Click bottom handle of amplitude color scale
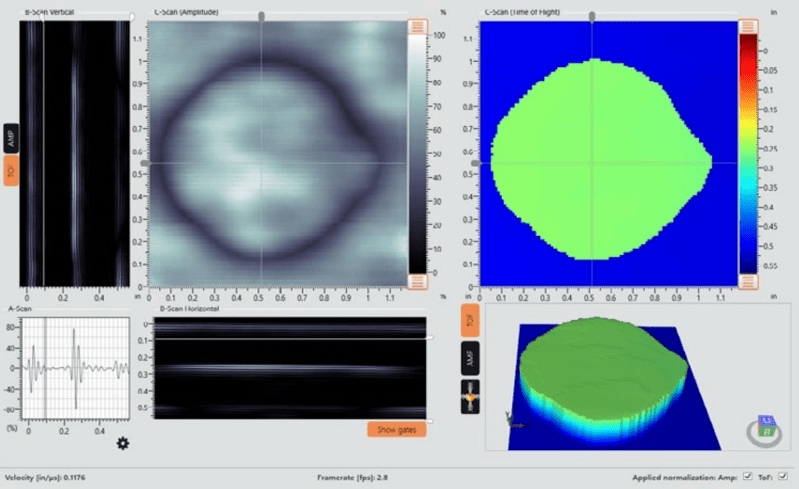This screenshot has height=489, width=799. (417, 281)
